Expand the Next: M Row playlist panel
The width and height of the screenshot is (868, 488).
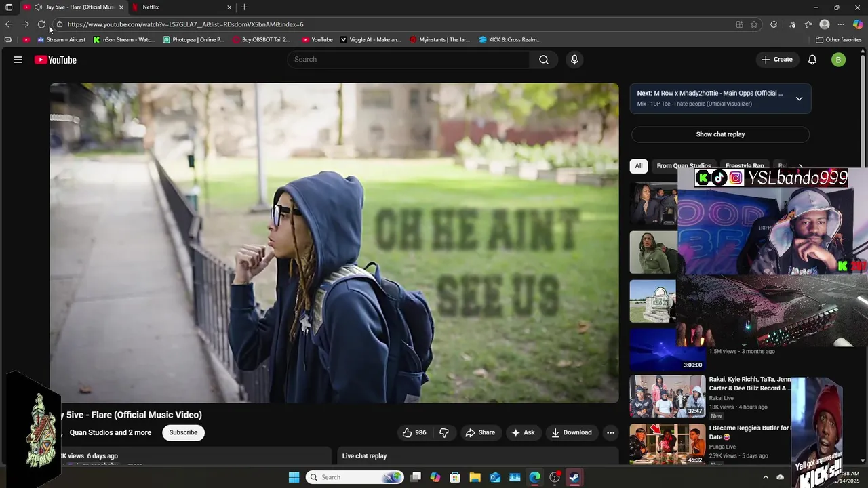(799, 98)
